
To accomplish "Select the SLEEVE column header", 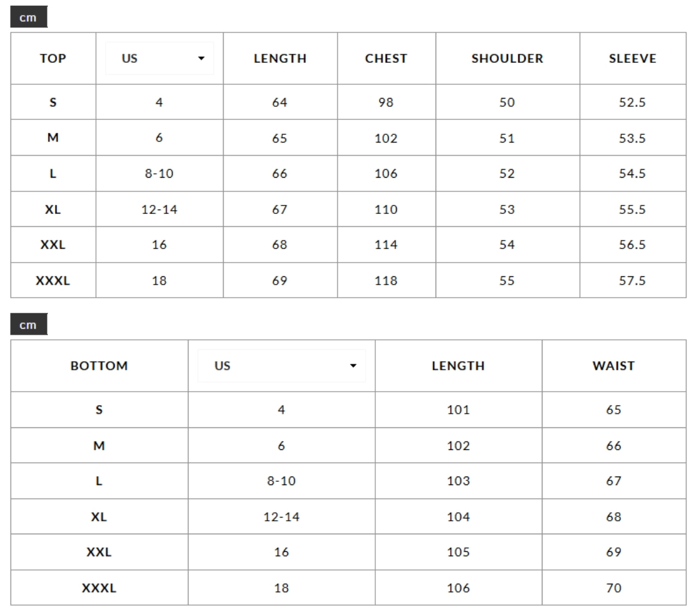I will point(633,58).
